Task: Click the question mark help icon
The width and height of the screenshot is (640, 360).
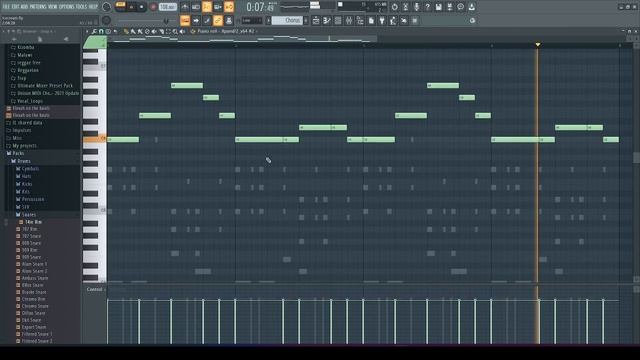Action: coord(427,7)
